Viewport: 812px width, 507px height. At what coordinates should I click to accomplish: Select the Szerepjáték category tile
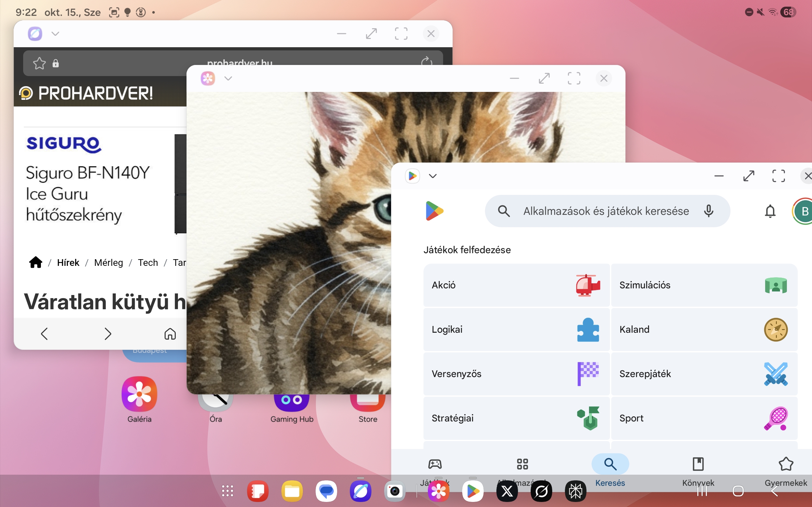point(704,374)
